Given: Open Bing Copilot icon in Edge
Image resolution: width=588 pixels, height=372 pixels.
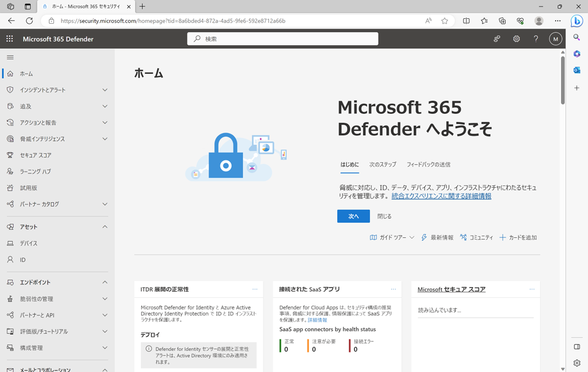Looking at the screenshot, I should click(x=577, y=21).
